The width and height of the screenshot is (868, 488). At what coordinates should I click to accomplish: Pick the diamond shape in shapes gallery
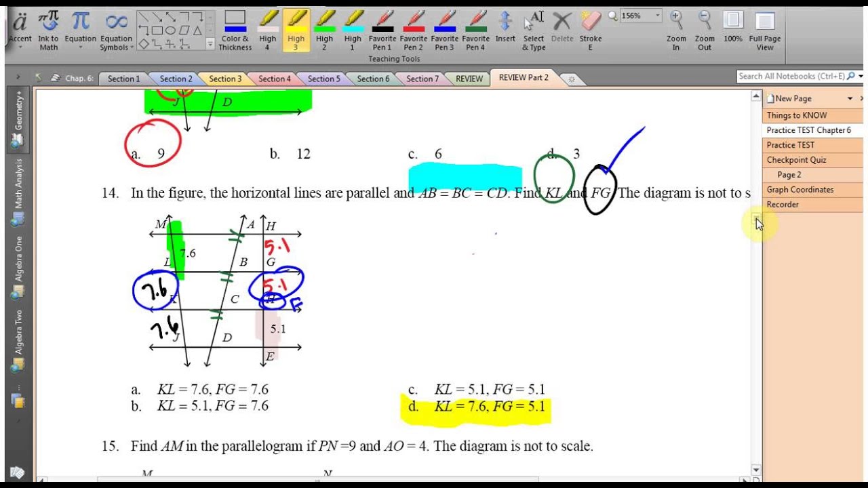144,44
